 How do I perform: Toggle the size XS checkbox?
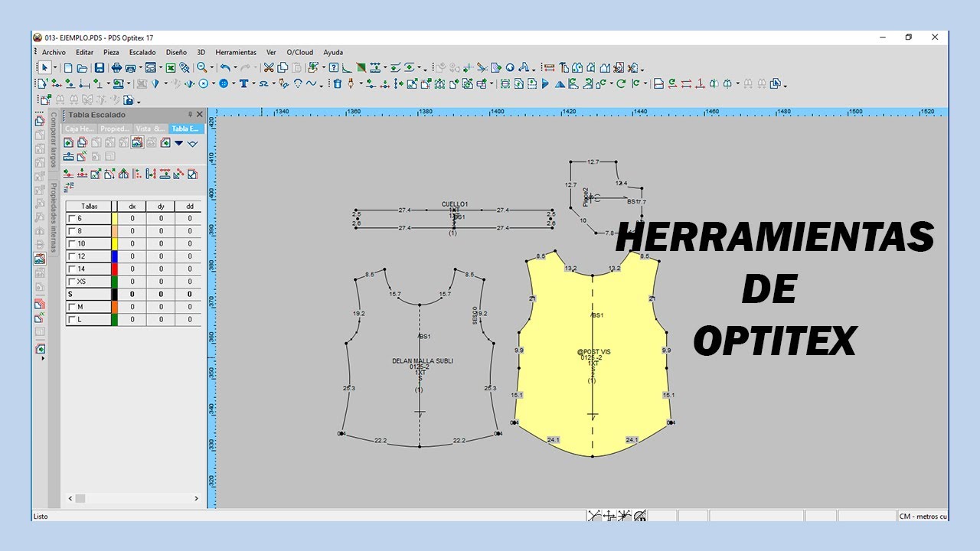(72, 281)
